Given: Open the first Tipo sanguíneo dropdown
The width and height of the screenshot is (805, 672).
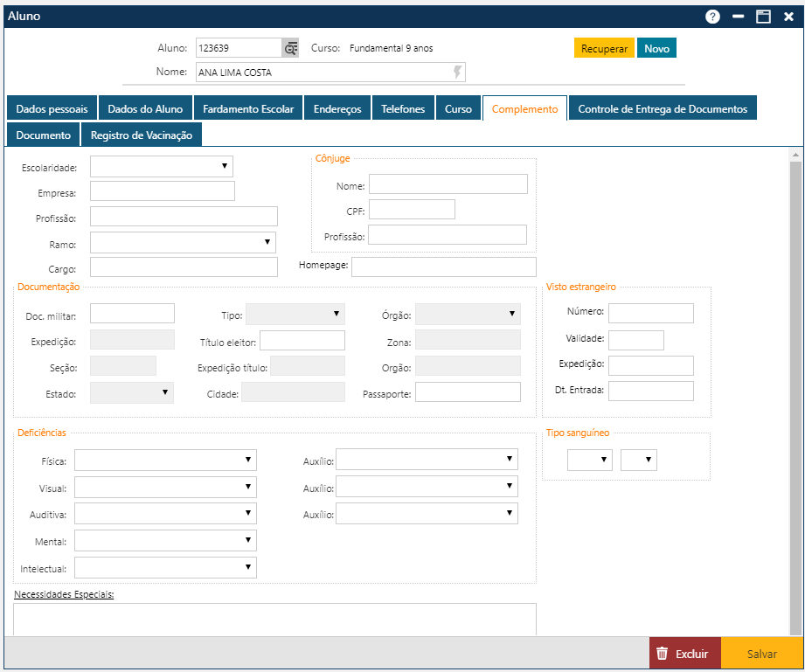Looking at the screenshot, I should (x=590, y=460).
